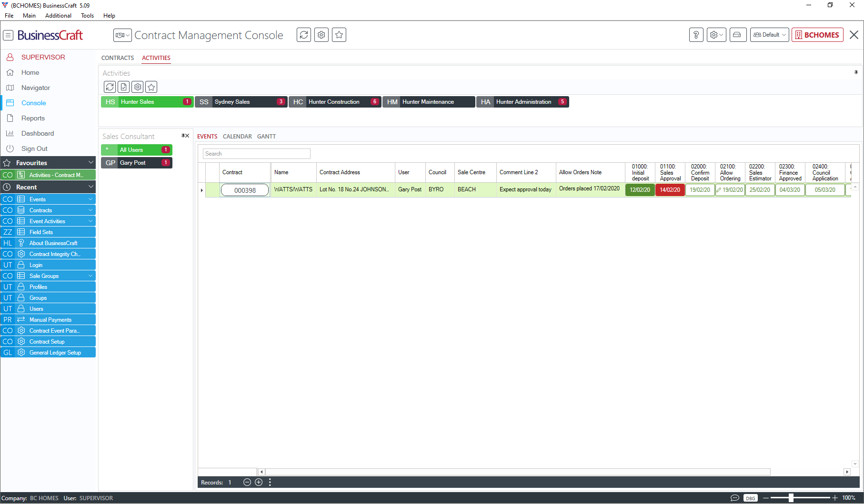Select the Hunter Administration group tile
The height and width of the screenshot is (504, 864).
[522, 102]
